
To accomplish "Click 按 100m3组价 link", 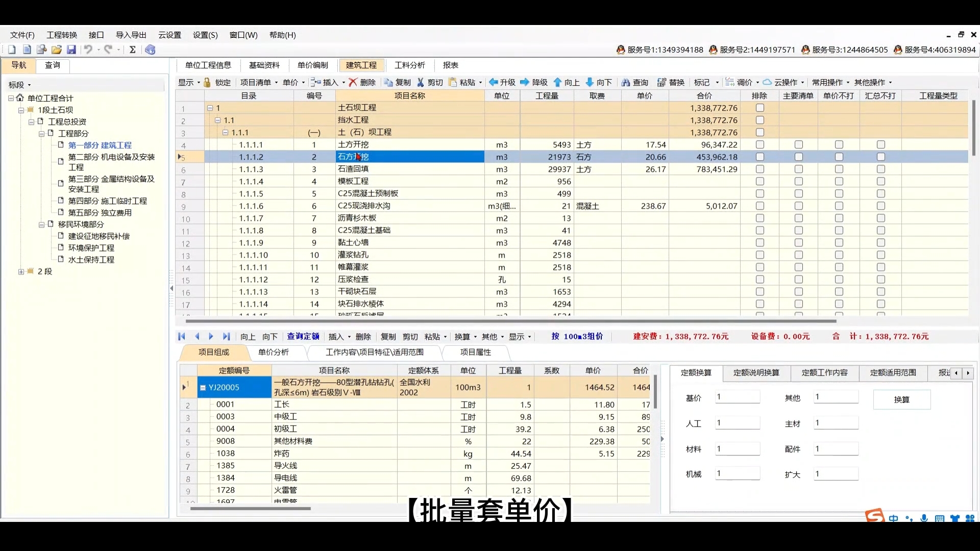I will click(577, 336).
